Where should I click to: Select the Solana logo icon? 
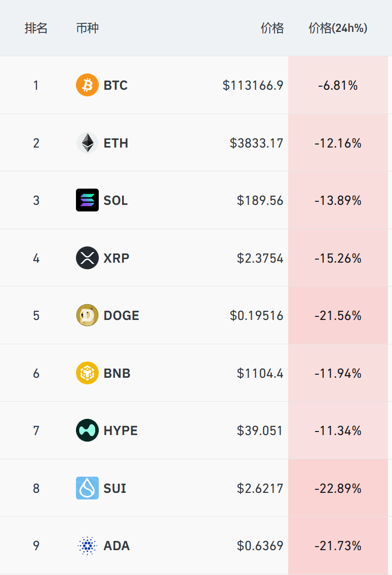tap(87, 200)
